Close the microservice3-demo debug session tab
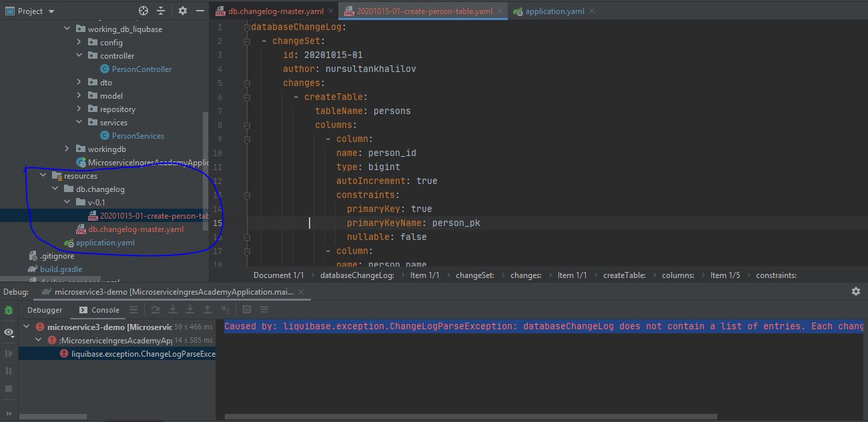The height and width of the screenshot is (422, 868). (300, 292)
